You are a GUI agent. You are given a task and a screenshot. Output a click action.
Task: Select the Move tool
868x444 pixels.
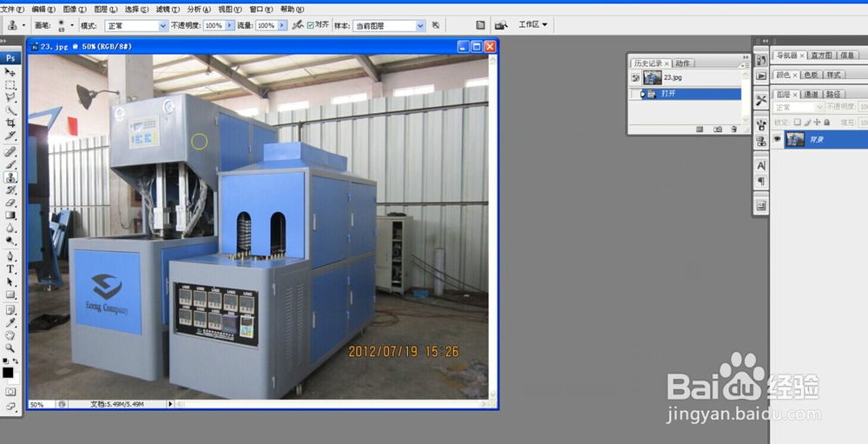click(x=10, y=72)
